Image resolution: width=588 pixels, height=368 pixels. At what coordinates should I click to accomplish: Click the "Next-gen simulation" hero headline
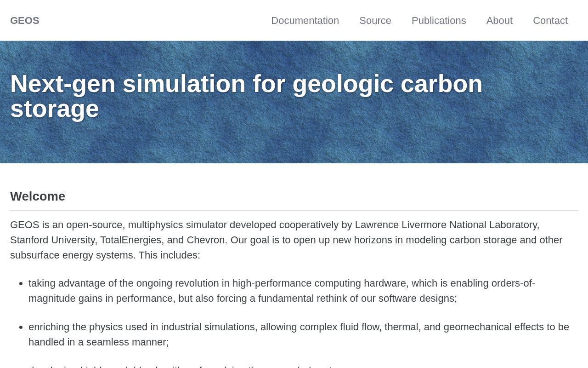(x=246, y=84)
